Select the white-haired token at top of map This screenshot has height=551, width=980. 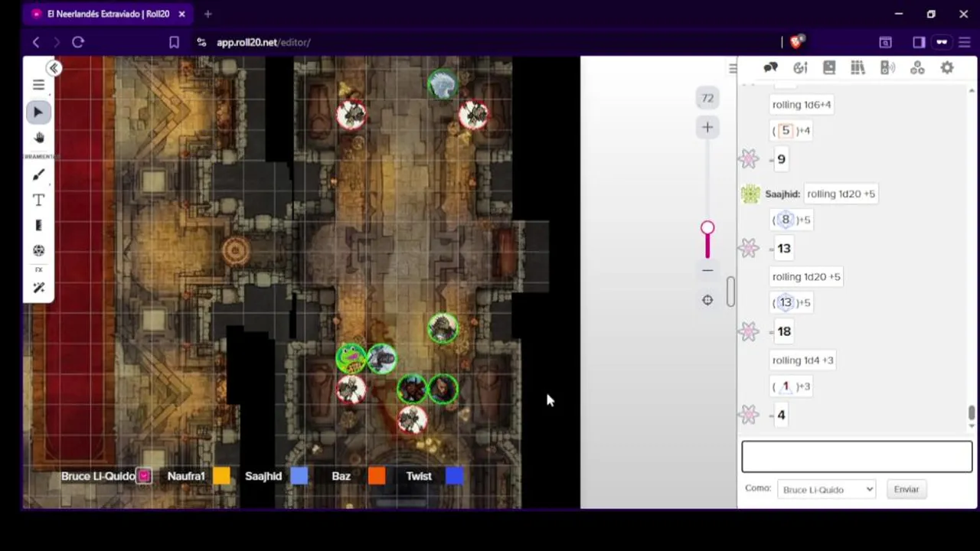point(443,84)
